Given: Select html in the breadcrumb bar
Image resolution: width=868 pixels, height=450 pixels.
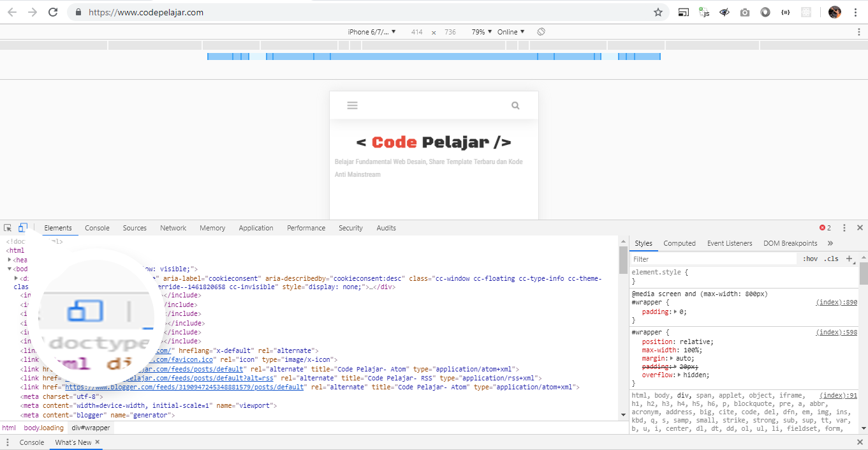Looking at the screenshot, I should [x=9, y=428].
